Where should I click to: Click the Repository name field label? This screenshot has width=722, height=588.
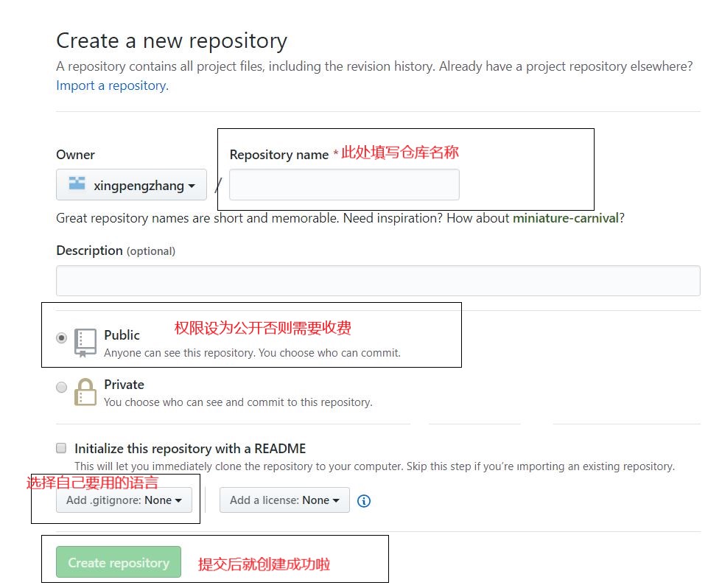[x=279, y=155]
